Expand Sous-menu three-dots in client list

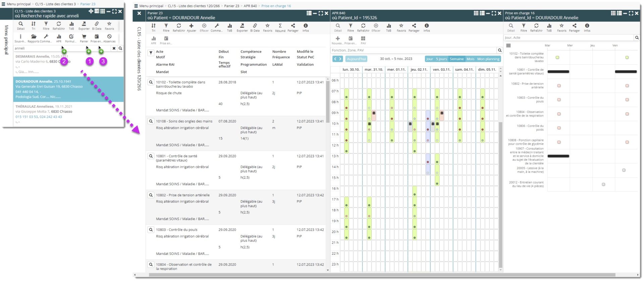20,37
